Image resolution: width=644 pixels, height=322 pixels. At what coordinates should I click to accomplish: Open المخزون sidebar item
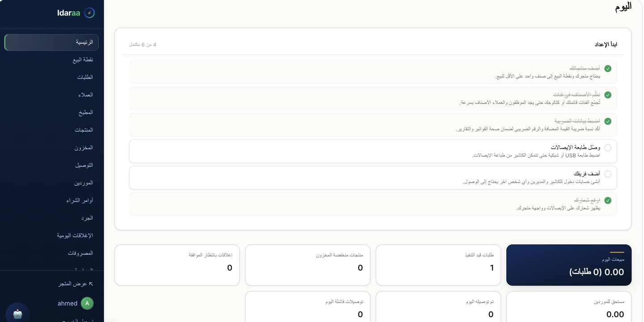(x=51, y=148)
